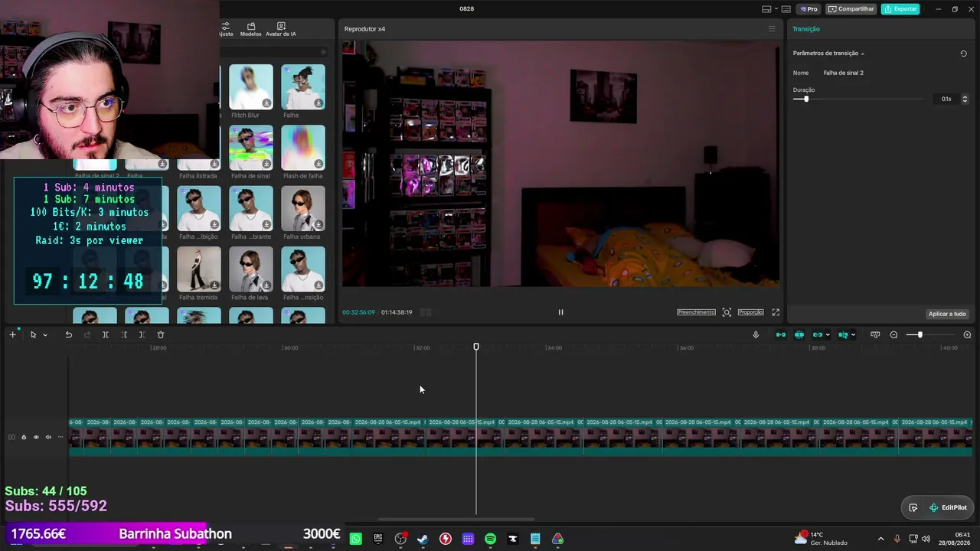This screenshot has width=980, height=551.
Task: Switch to the Modelos tab
Action: coord(250,29)
